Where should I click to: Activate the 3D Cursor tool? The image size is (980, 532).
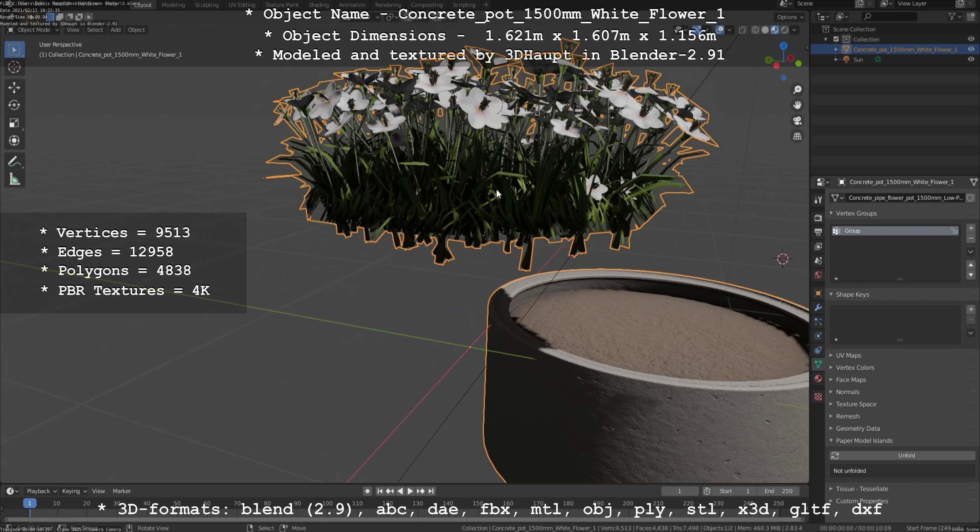[x=15, y=67]
